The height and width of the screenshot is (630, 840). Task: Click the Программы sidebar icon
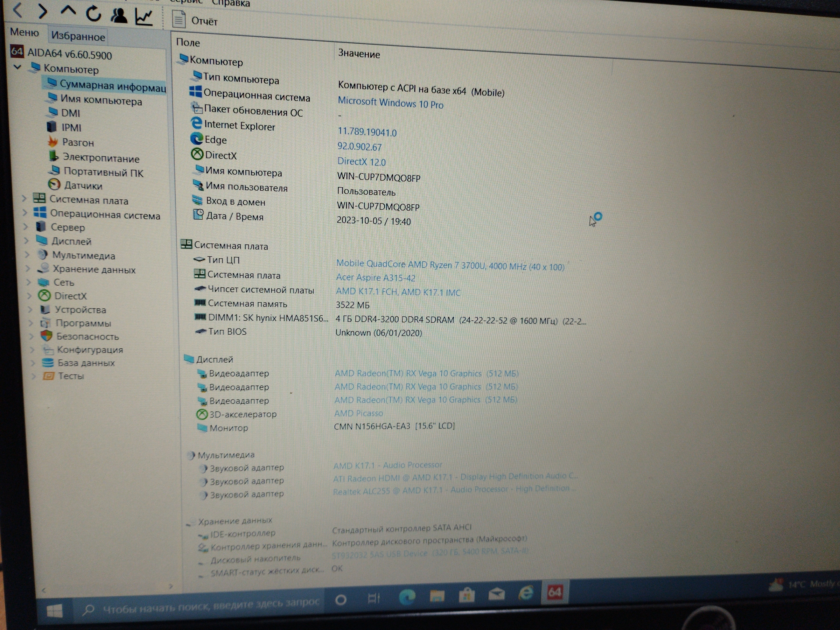45,323
